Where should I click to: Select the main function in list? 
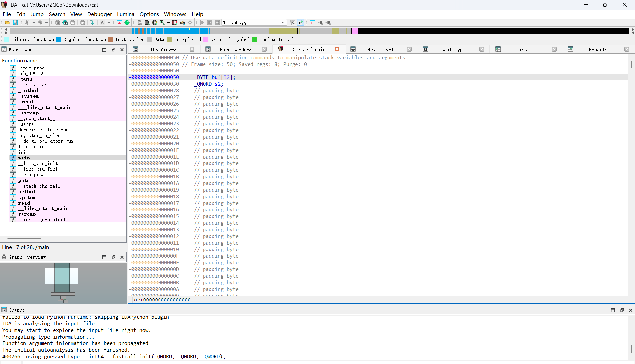(x=68, y=158)
